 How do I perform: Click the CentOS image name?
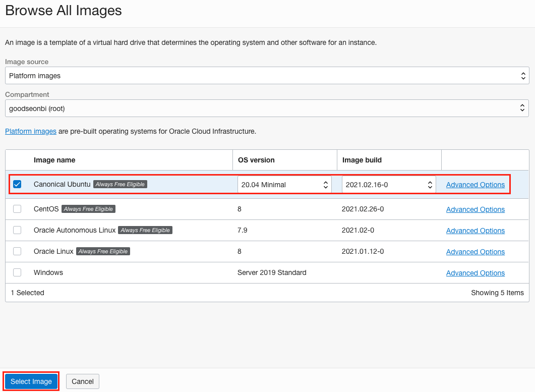(x=46, y=209)
